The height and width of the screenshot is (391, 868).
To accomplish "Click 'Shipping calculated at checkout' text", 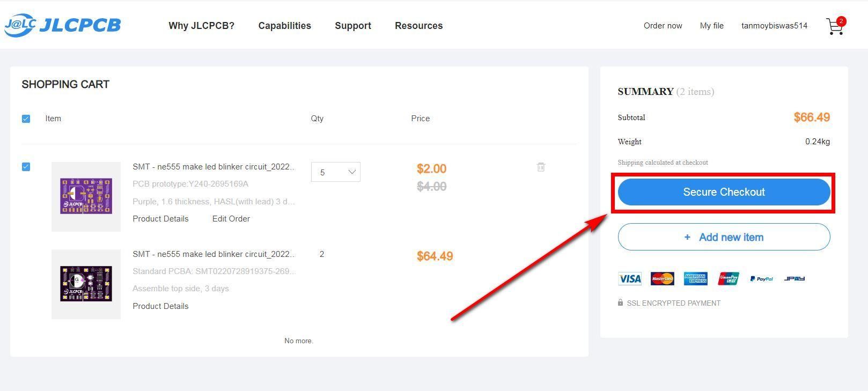I will [663, 163].
